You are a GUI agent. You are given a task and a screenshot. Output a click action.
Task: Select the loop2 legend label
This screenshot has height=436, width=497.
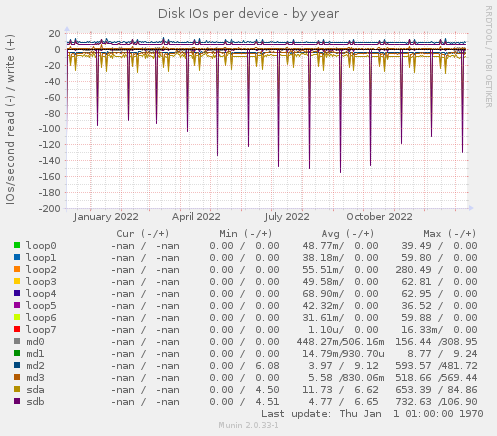pos(41,270)
